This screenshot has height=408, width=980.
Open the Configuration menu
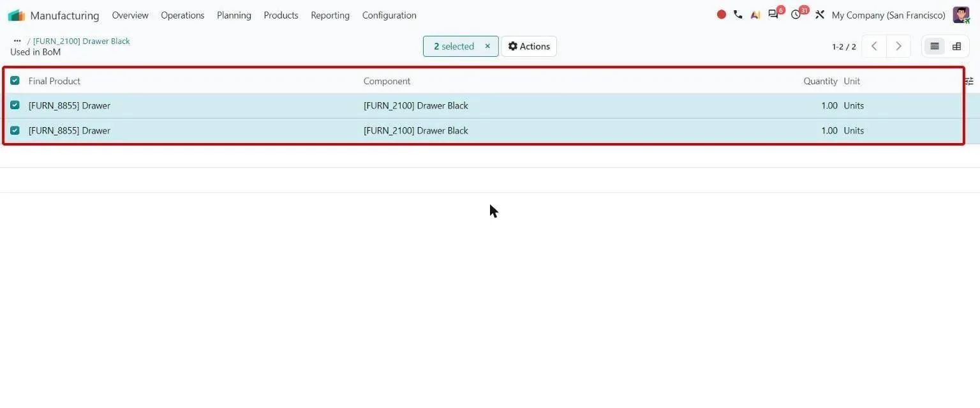click(x=389, y=15)
